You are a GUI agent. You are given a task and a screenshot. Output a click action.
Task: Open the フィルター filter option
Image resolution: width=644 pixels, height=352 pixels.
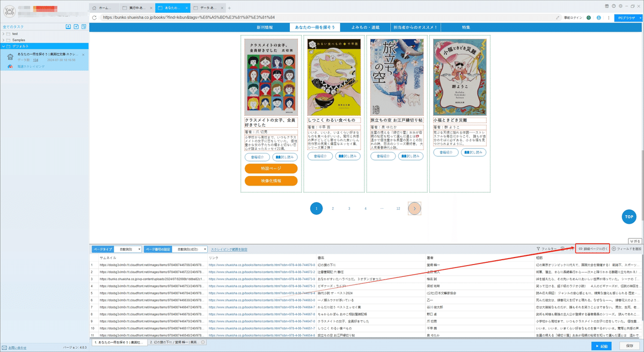[547, 249]
